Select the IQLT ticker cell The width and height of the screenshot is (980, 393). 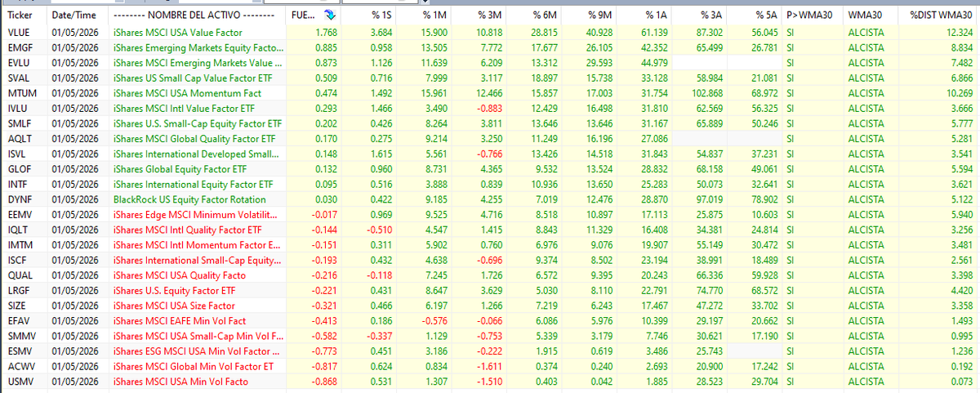pyautogui.click(x=24, y=230)
